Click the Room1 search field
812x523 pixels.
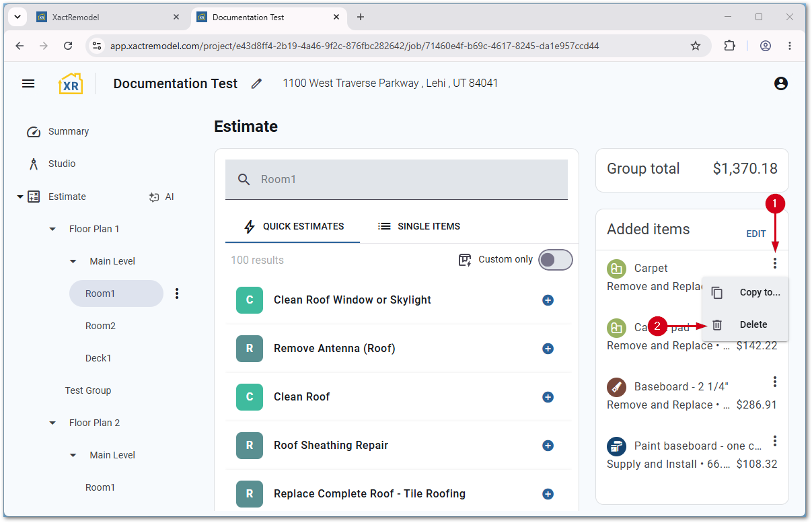[x=396, y=179]
